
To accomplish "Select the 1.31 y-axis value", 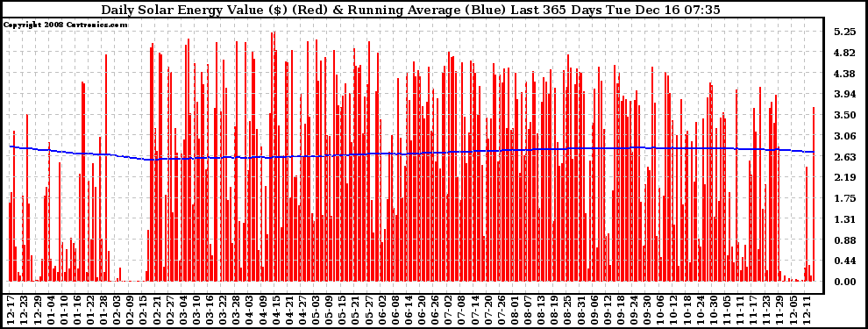I will point(844,219).
